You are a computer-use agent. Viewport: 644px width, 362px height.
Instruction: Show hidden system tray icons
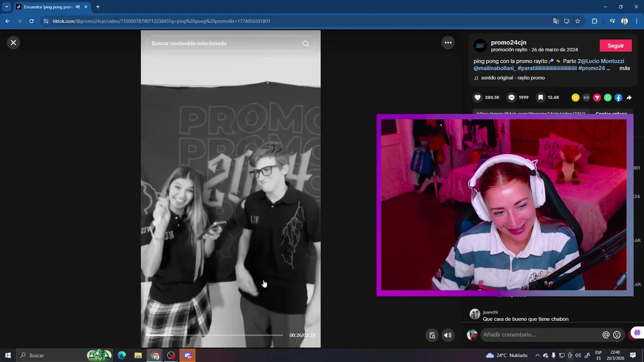[x=537, y=355]
